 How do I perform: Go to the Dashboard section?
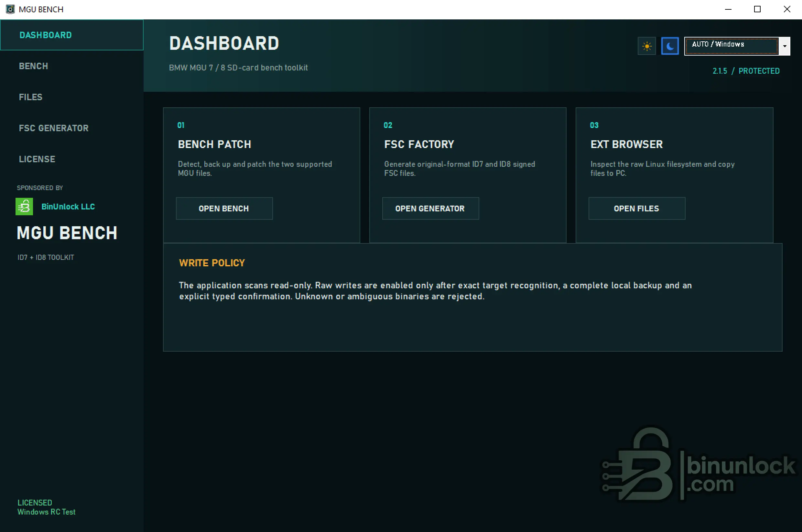click(71, 35)
